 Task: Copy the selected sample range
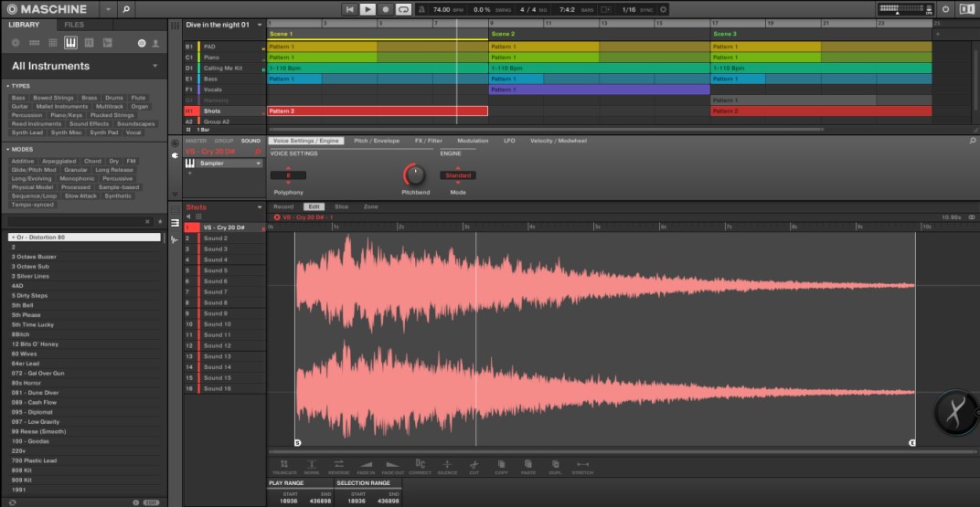tap(501, 467)
